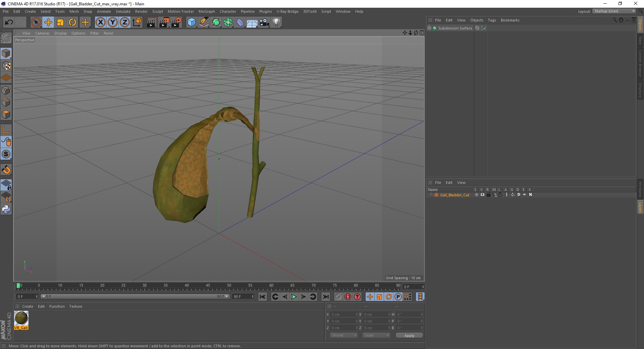Make Editable icon in left toolbar

coord(6,38)
